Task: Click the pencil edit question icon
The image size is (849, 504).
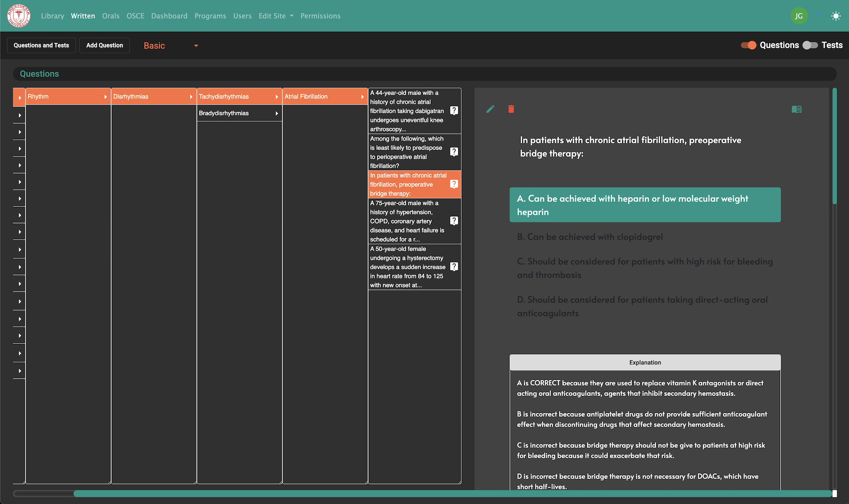Action: pyautogui.click(x=490, y=109)
